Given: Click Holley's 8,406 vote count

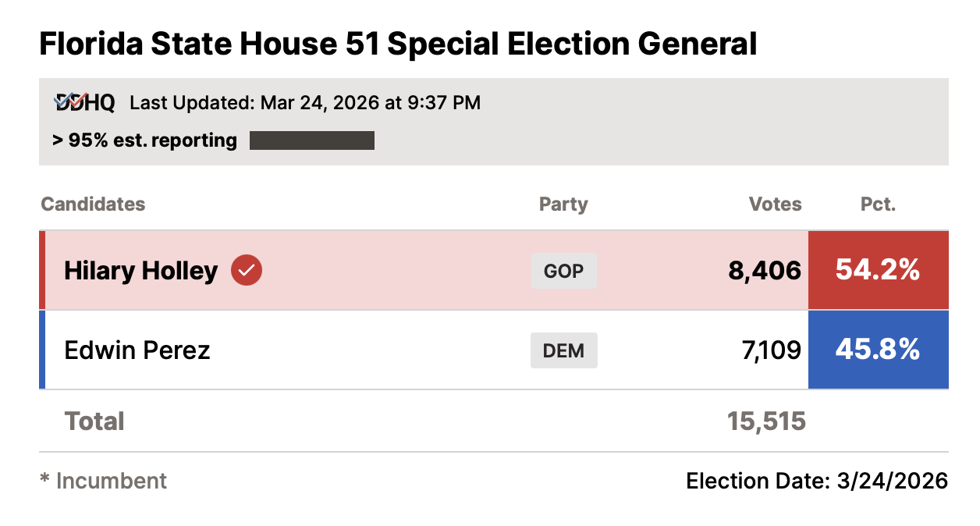Looking at the screenshot, I should coord(765,271).
